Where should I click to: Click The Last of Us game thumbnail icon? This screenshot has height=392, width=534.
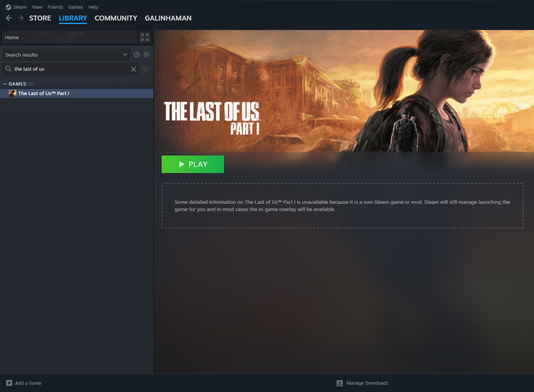click(x=12, y=93)
